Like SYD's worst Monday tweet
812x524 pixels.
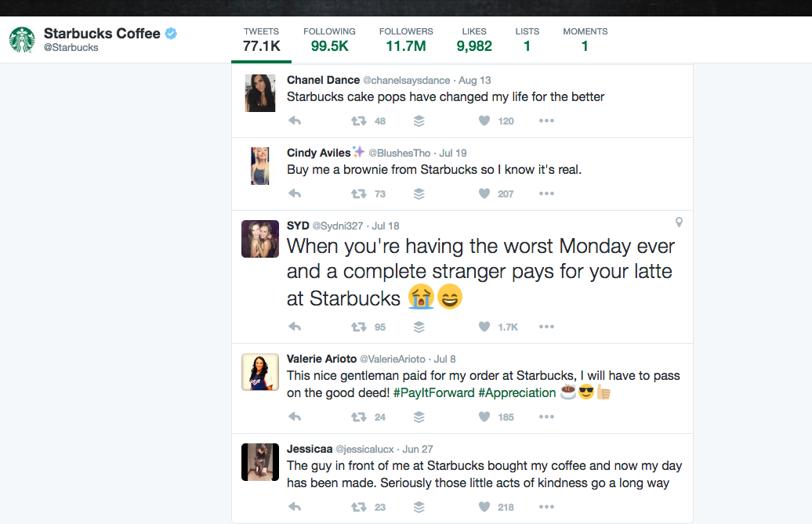coord(484,327)
